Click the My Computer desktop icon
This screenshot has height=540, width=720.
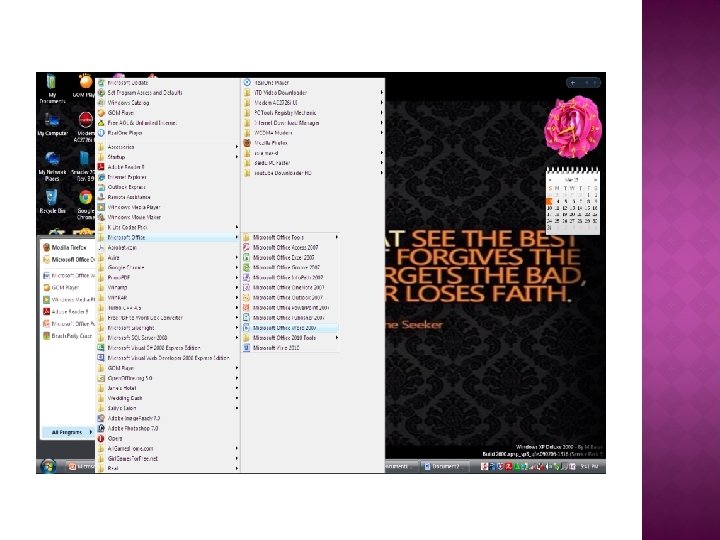52,124
